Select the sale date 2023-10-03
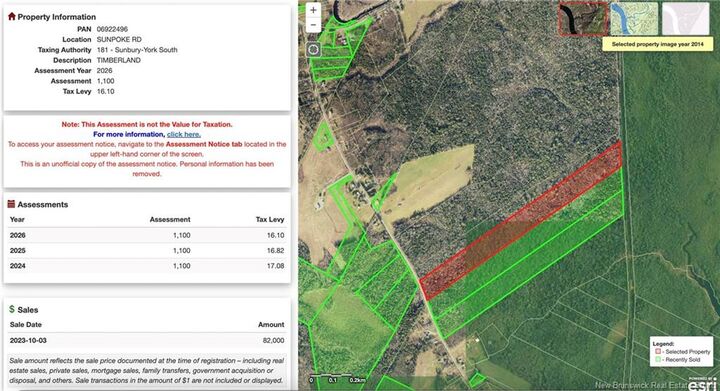Viewport: 720px width, 391px height. click(28, 341)
